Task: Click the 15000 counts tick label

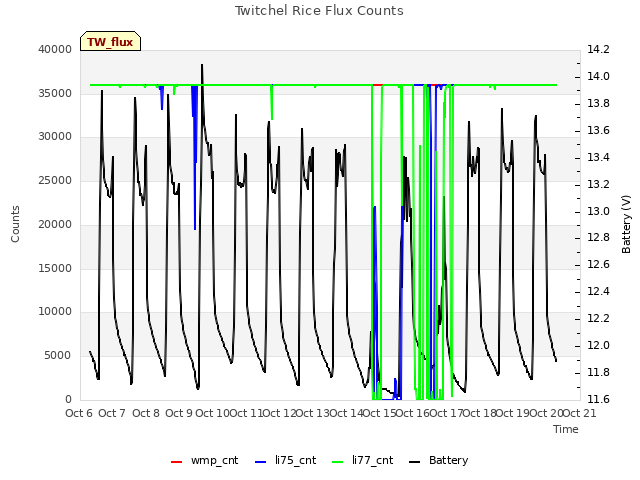Action: 55,268
